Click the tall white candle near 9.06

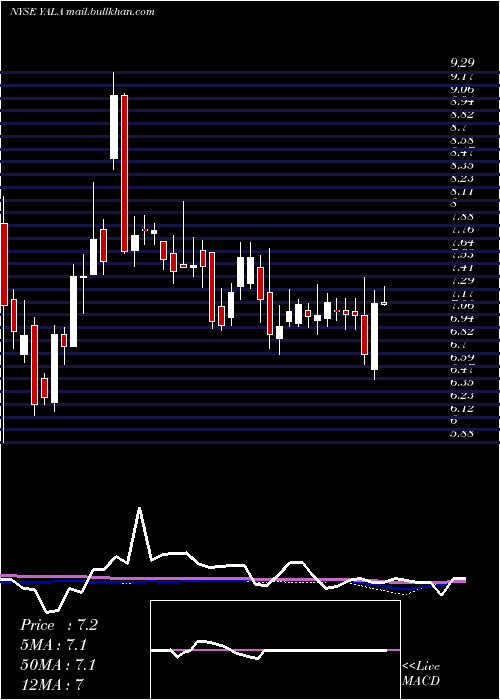[x=114, y=127]
